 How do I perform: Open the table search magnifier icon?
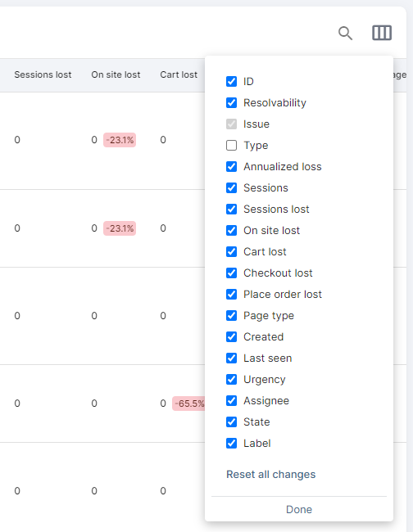click(345, 34)
